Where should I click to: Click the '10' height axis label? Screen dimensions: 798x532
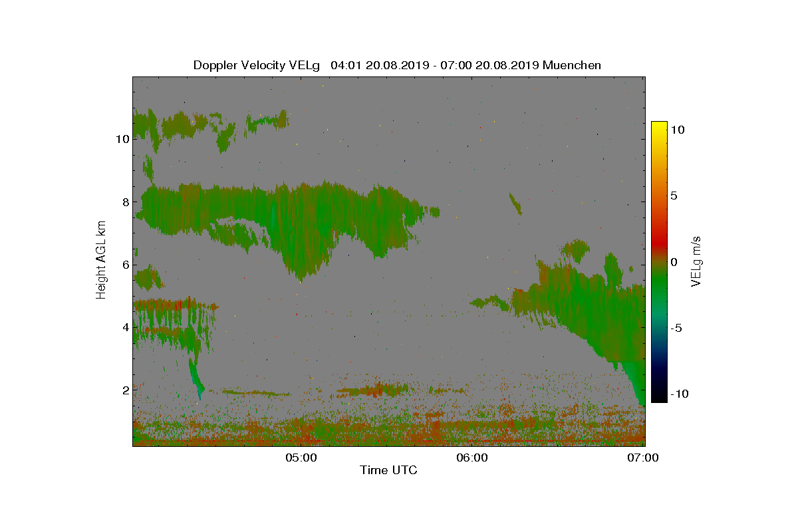121,139
